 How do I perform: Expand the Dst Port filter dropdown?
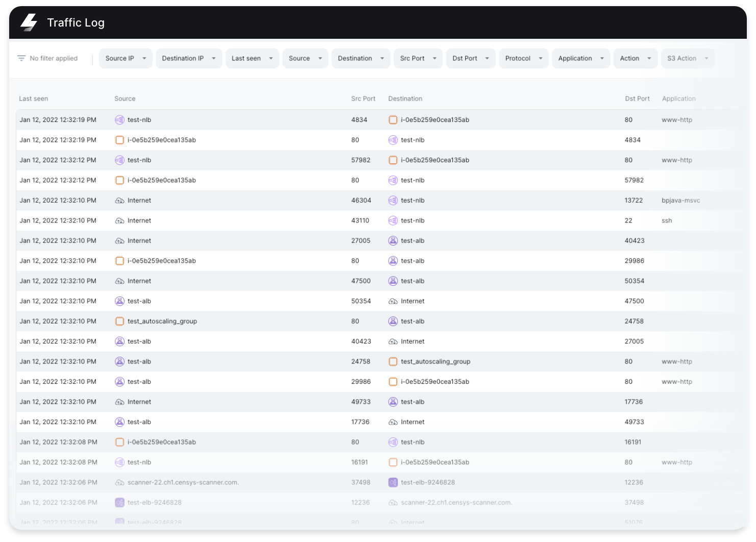point(471,58)
